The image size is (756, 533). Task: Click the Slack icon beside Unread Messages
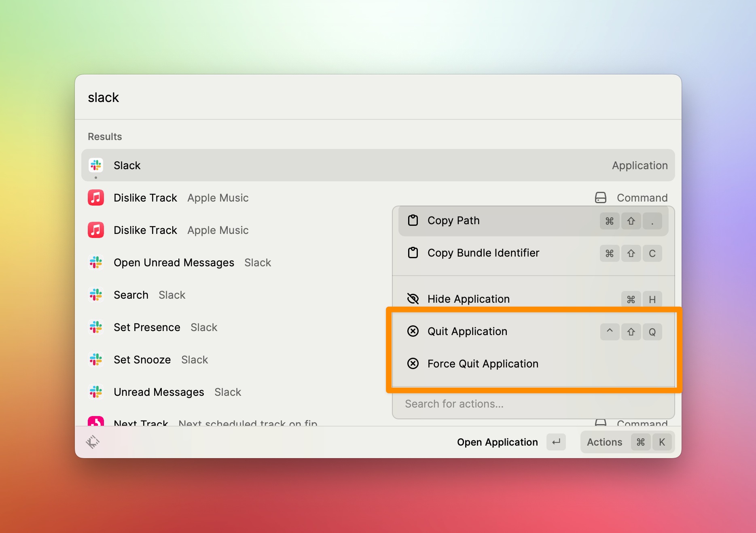tap(96, 392)
